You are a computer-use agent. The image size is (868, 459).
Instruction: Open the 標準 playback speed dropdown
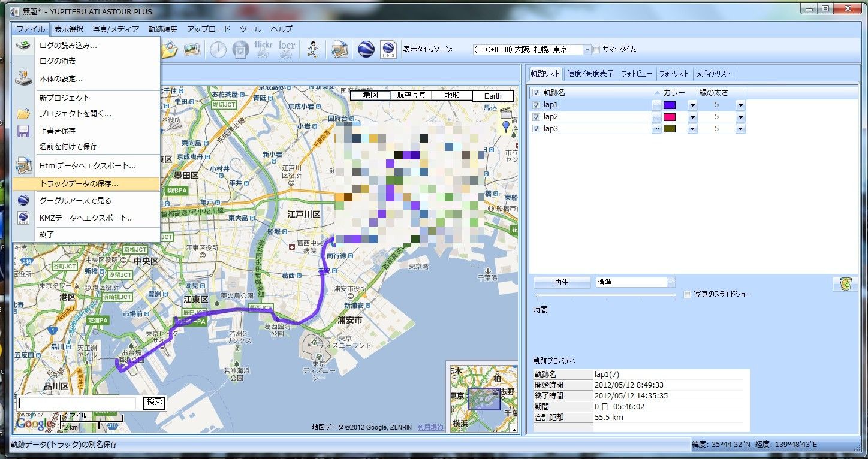point(671,282)
